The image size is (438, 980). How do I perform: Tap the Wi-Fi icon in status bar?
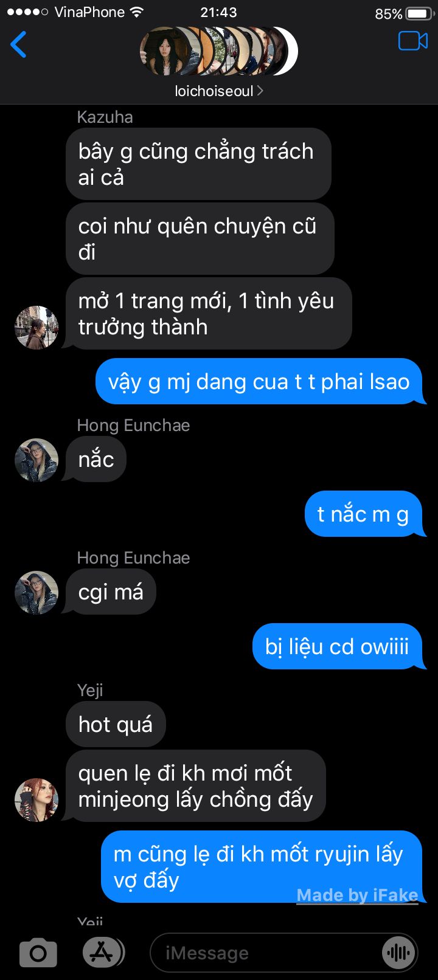click(x=137, y=12)
